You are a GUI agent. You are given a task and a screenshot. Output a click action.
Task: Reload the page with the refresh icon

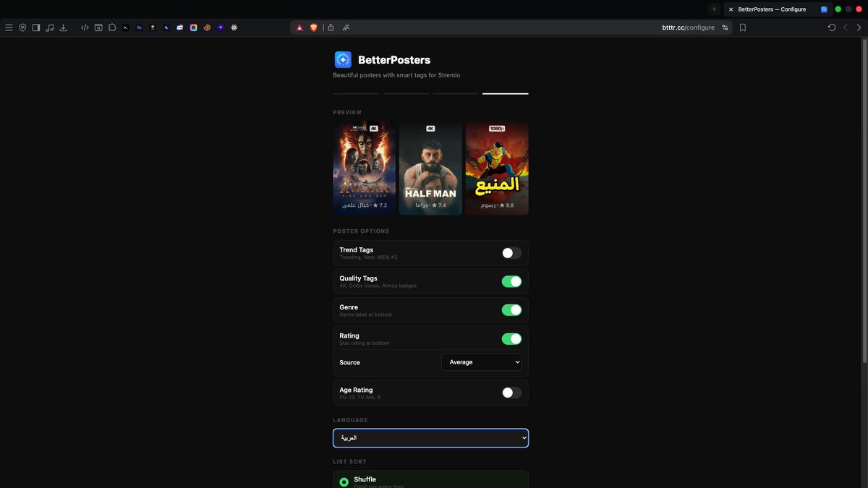click(832, 27)
